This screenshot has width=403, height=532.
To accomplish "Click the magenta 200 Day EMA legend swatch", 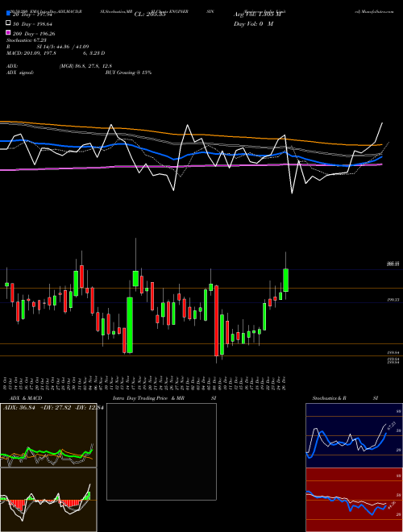I will (x=8, y=33).
